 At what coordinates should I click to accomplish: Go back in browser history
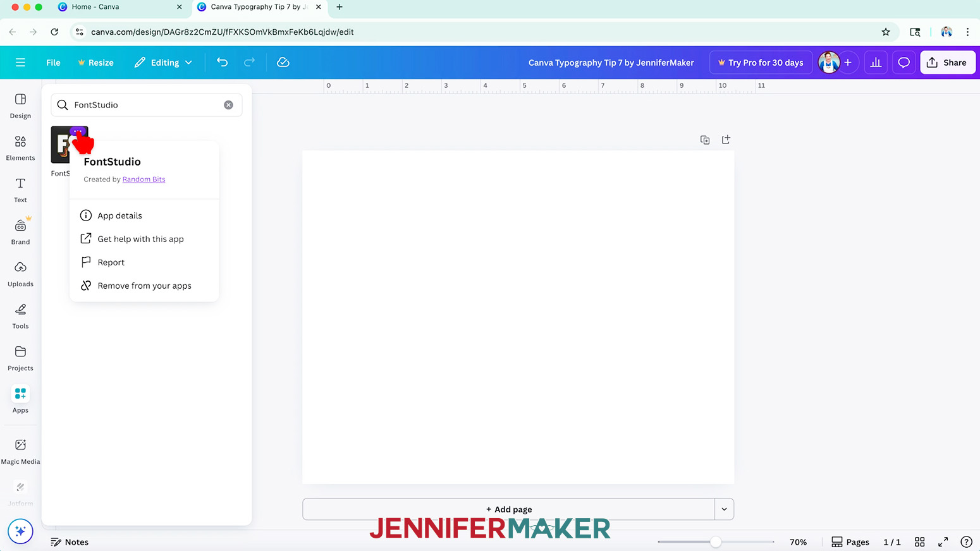pos(13,32)
